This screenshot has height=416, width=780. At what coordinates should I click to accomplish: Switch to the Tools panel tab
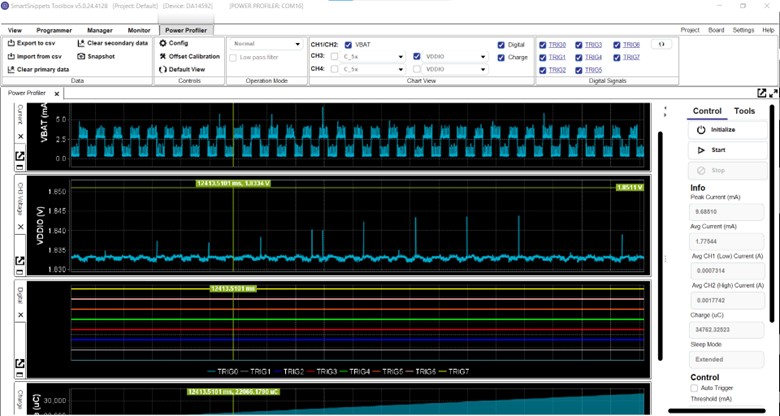pyautogui.click(x=744, y=111)
